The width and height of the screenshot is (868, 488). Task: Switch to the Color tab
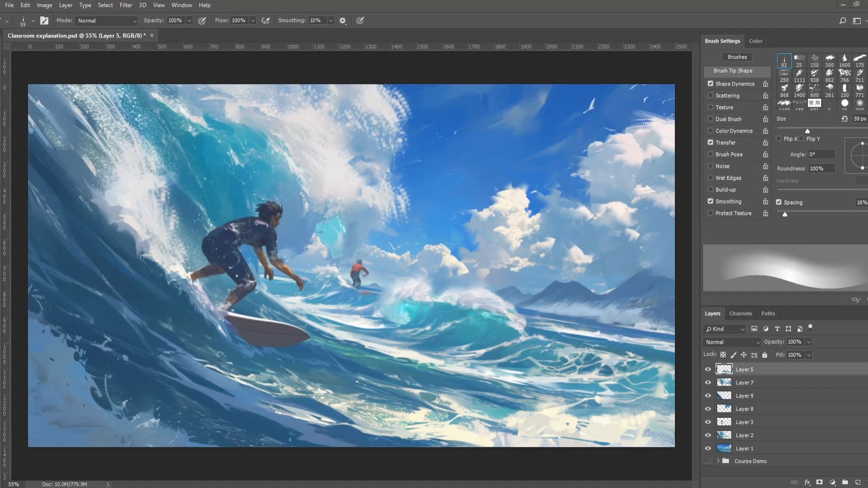coord(755,41)
